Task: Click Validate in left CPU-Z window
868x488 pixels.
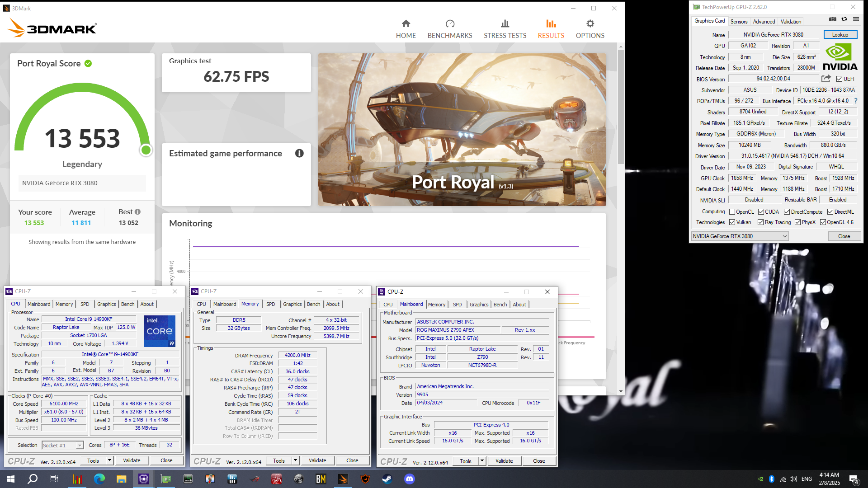Action: pyautogui.click(x=132, y=460)
